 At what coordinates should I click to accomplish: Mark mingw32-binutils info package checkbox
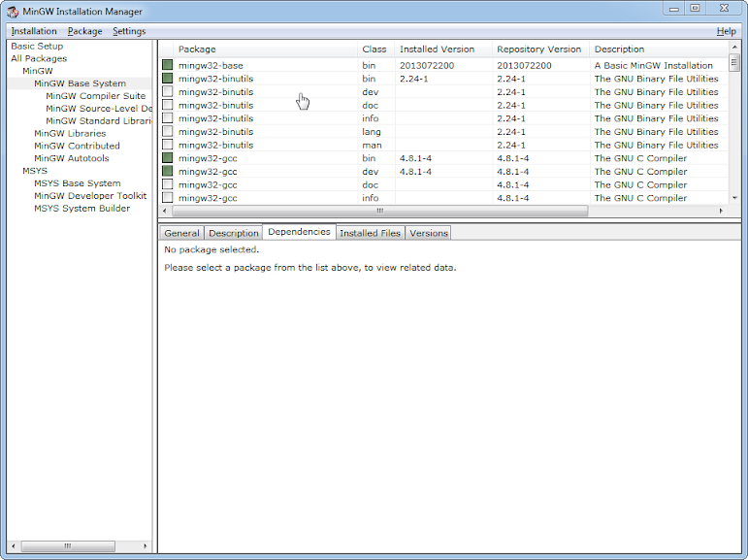168,117
